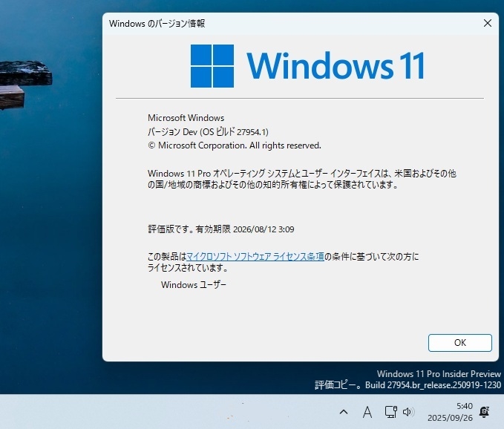The width and height of the screenshot is (504, 429).
Task: Click the dialog title Windows のバージョン情報
Action: click(157, 24)
